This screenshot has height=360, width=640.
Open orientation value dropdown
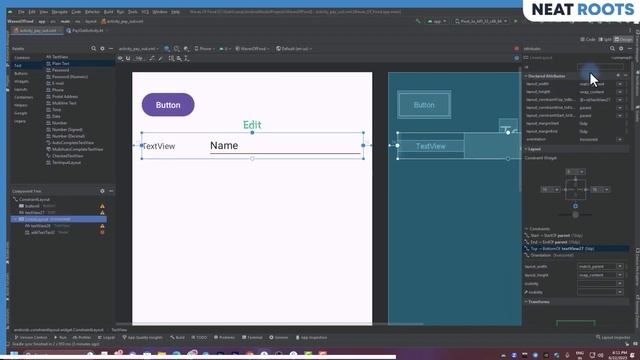coord(620,139)
